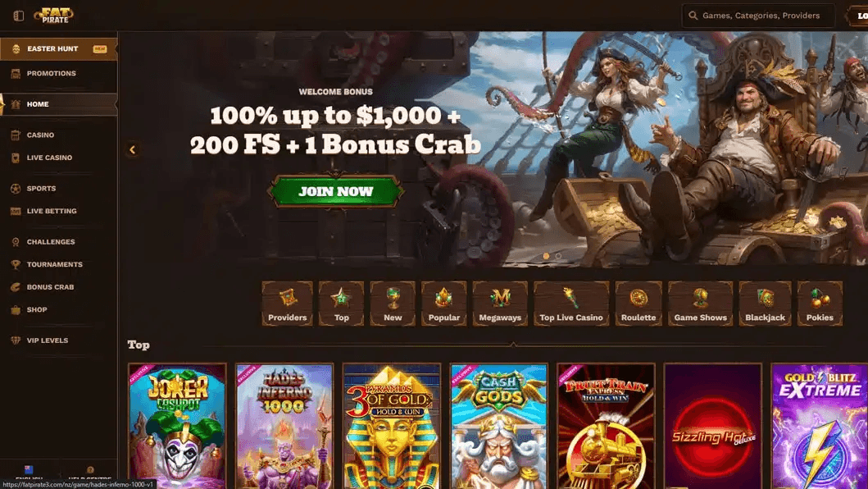868x489 pixels.
Task: Open the Fat Pirate logo home link
Action: point(54,15)
